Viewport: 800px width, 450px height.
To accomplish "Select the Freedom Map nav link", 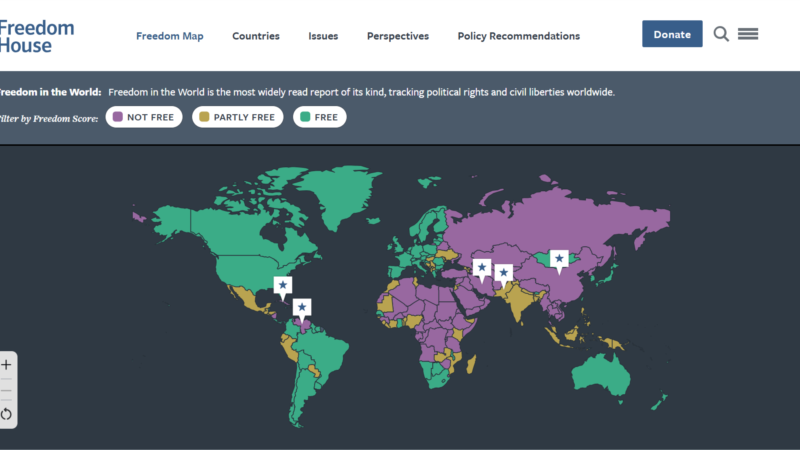I will click(170, 36).
